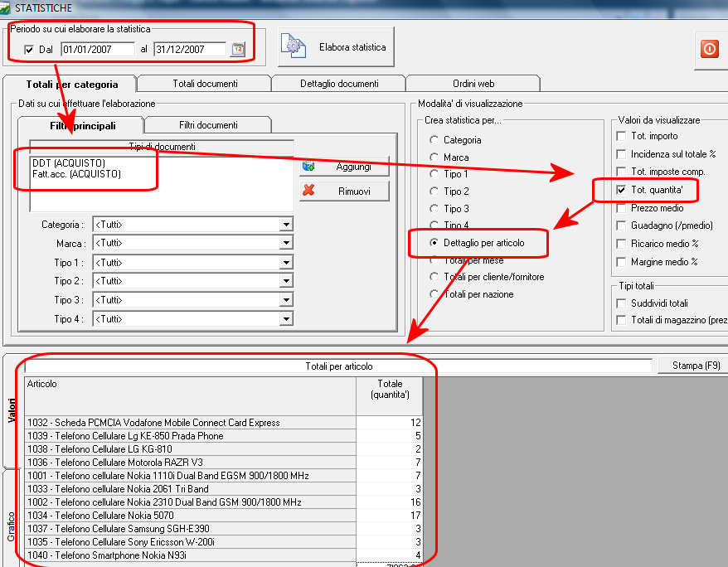This screenshot has height=567, width=728.
Task: Switch to the Ordini web tab
Action: pyautogui.click(x=473, y=84)
